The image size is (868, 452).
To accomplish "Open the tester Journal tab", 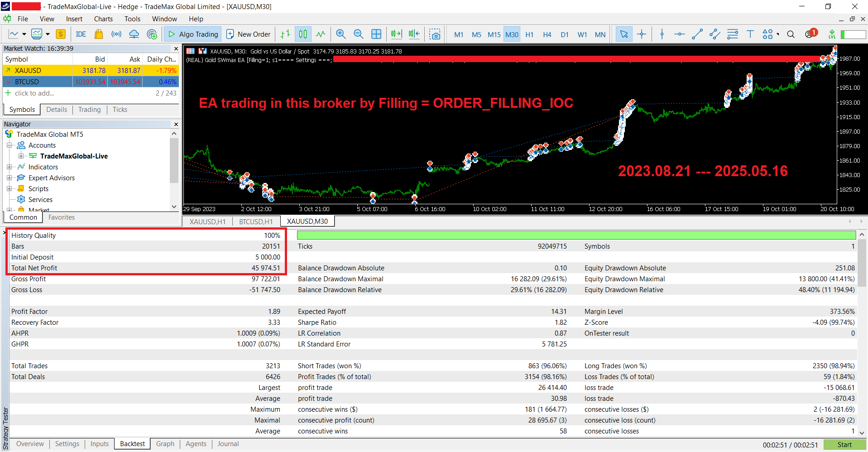I will (228, 444).
